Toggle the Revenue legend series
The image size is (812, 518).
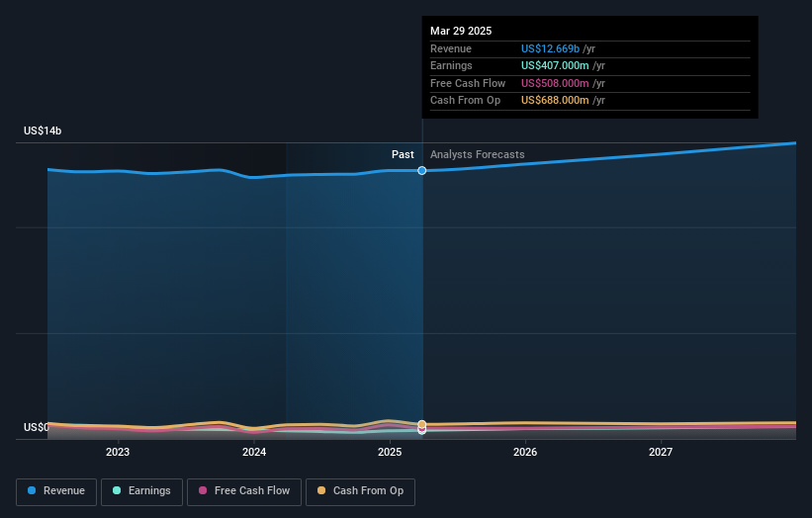pos(56,491)
